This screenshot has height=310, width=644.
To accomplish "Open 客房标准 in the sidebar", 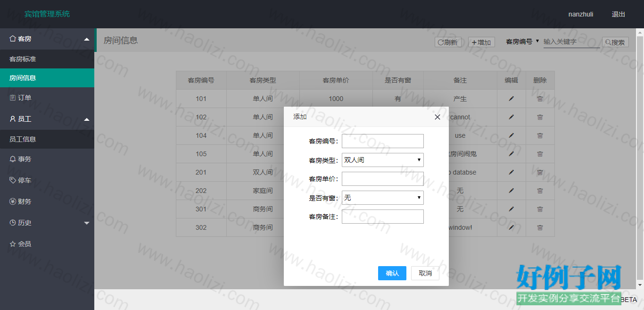I will (x=47, y=59).
